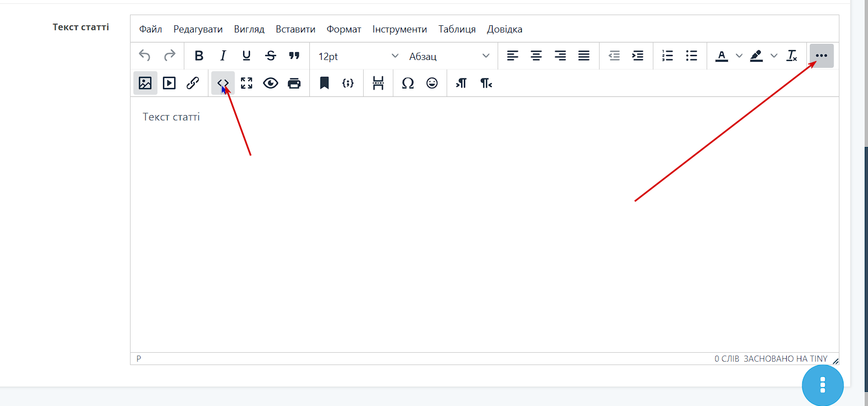
Task: Toggle underline formatting
Action: coord(247,56)
